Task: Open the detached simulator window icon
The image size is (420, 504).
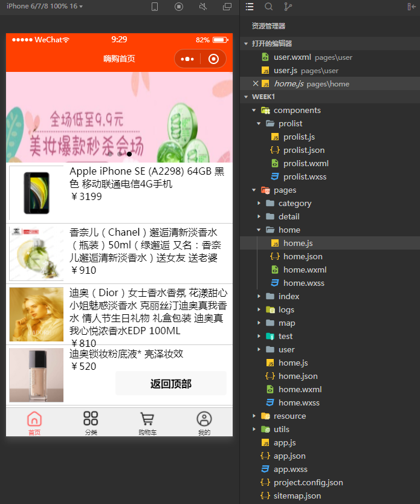Action: point(227,7)
